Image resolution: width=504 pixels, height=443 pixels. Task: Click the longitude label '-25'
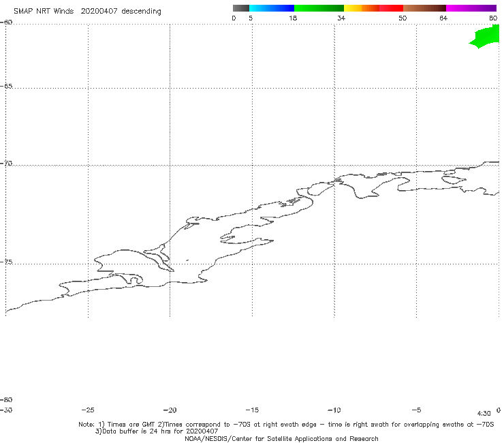point(88,410)
